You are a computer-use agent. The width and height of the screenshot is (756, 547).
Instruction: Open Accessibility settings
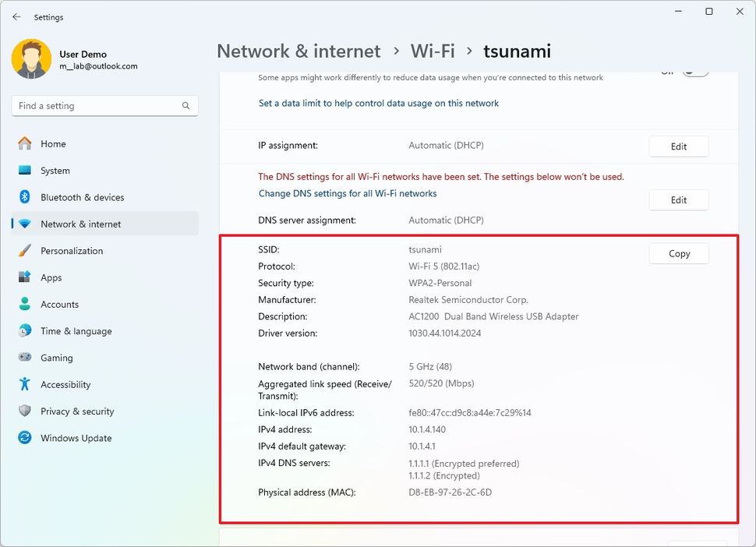point(65,384)
